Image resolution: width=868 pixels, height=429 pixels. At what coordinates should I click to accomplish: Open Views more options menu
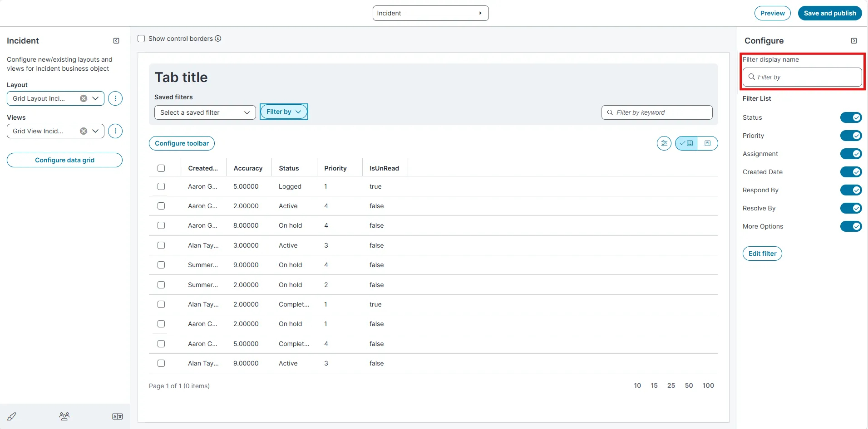[x=115, y=131]
